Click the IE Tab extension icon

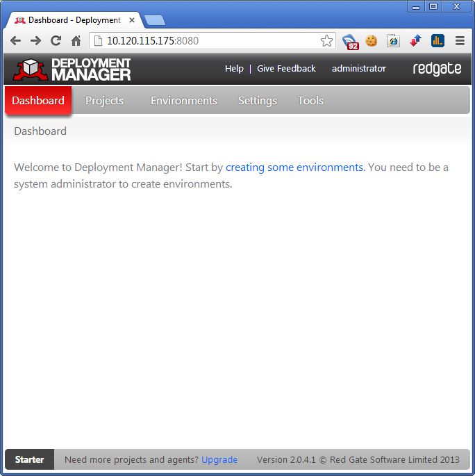pyautogui.click(x=394, y=41)
